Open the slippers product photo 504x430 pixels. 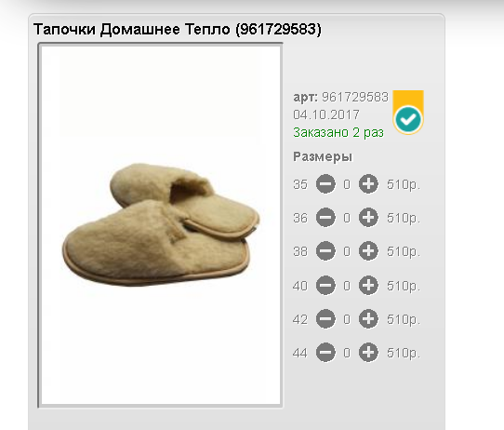160,225
